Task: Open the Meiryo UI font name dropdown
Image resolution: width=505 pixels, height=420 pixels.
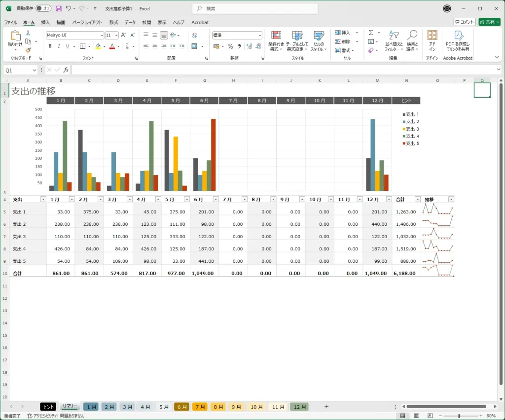Action: coord(102,35)
